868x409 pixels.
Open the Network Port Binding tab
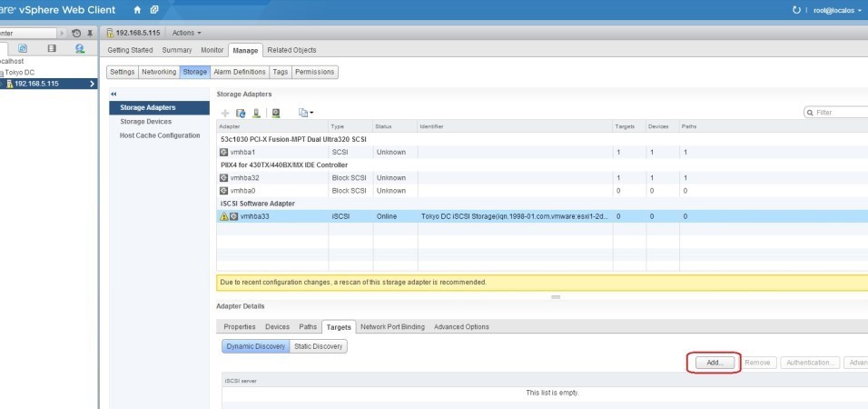pos(392,327)
